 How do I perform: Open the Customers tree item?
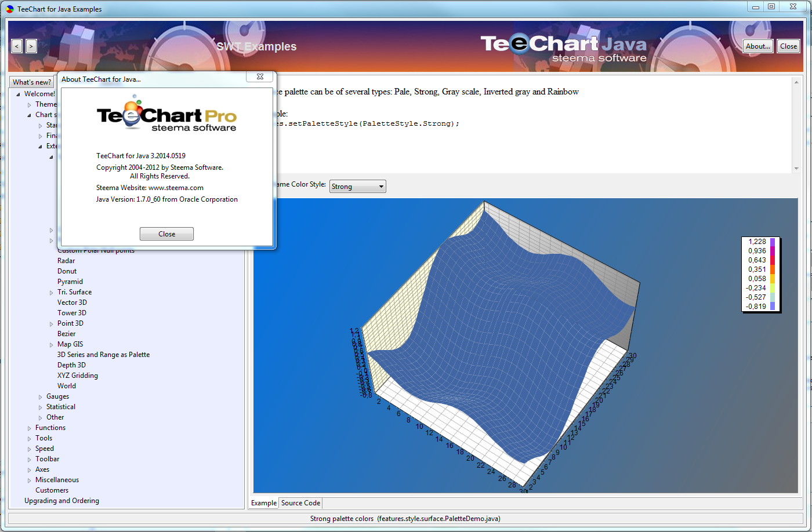click(x=52, y=490)
